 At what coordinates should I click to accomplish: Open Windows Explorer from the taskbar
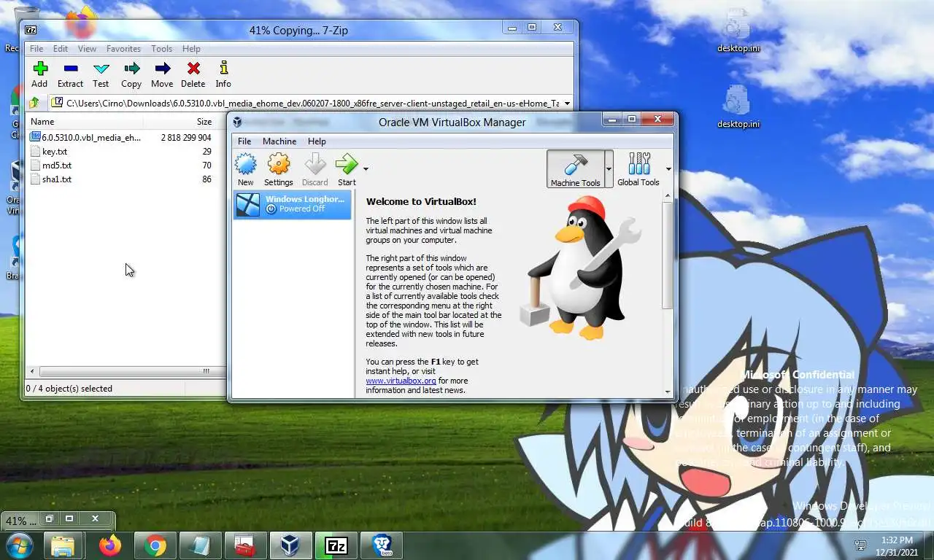tap(63, 545)
